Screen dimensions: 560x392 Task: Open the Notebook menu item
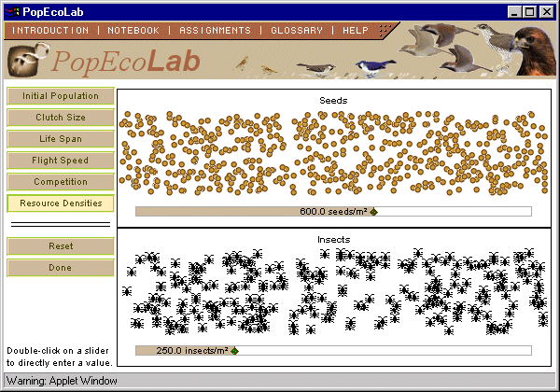pyautogui.click(x=133, y=31)
